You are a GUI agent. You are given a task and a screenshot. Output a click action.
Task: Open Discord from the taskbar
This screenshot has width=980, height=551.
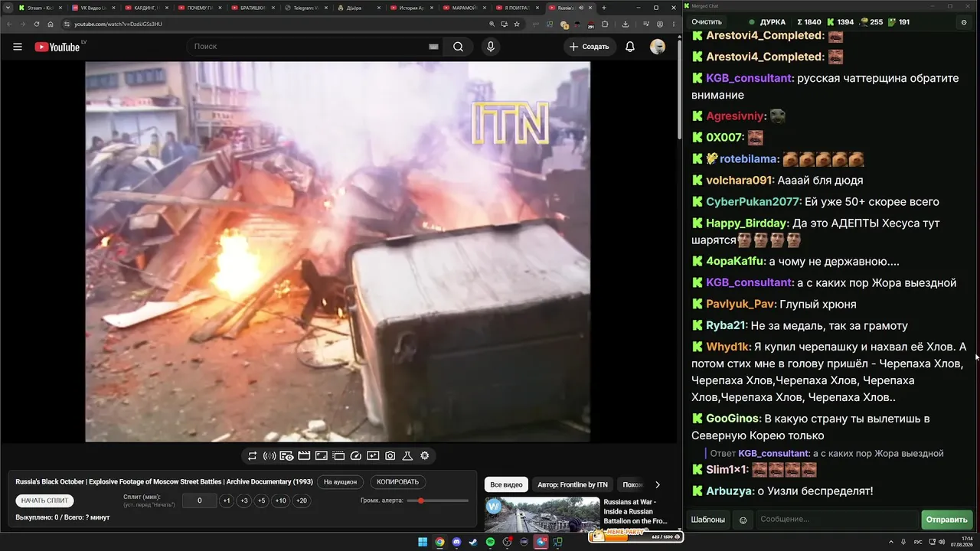point(456,542)
